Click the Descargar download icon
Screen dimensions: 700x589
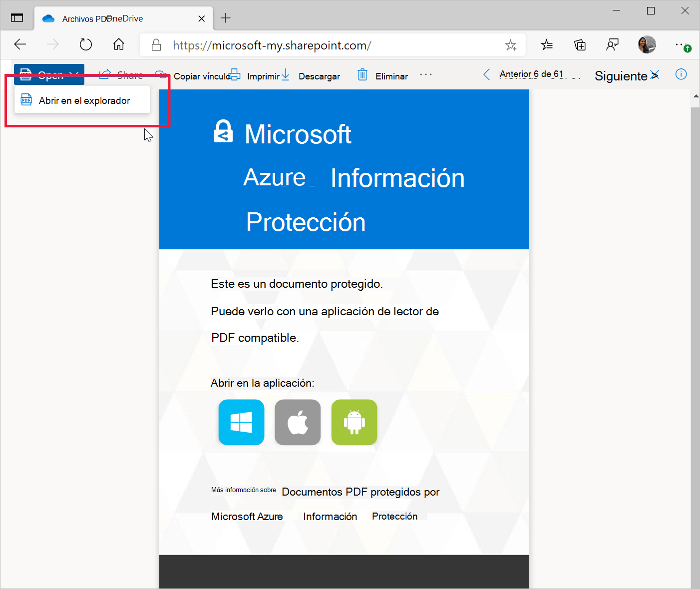pyautogui.click(x=285, y=75)
